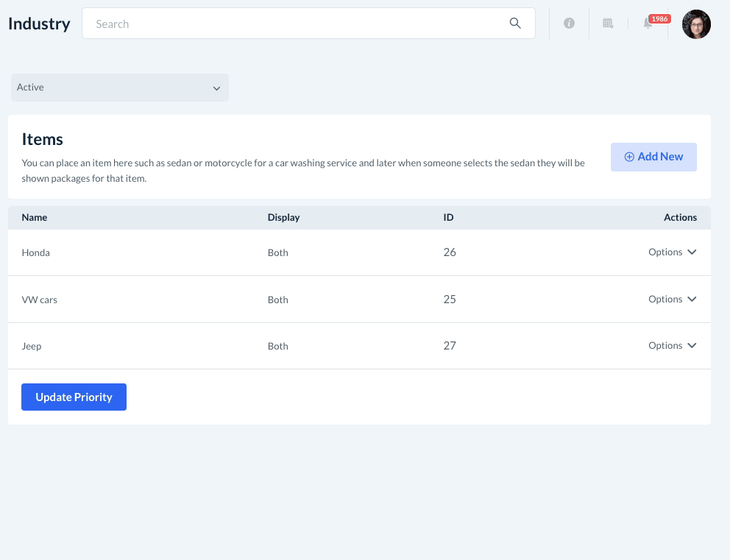730x560 pixels.
Task: Open the info icon in header
Action: 569,24
